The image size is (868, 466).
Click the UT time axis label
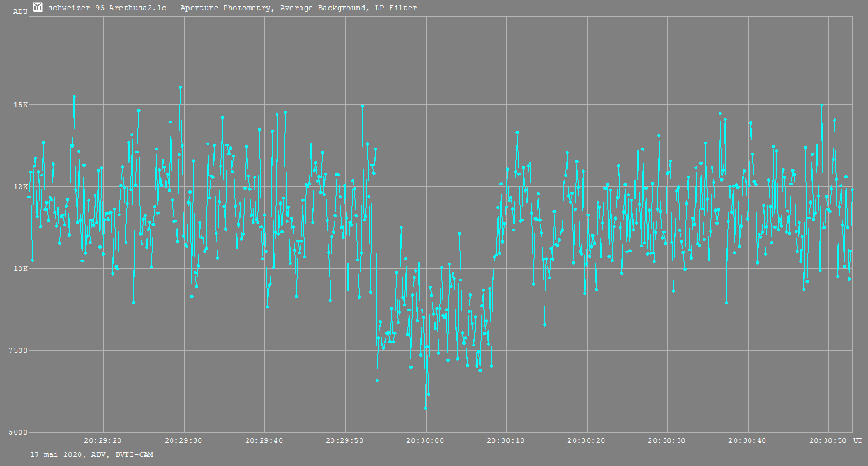(x=857, y=440)
